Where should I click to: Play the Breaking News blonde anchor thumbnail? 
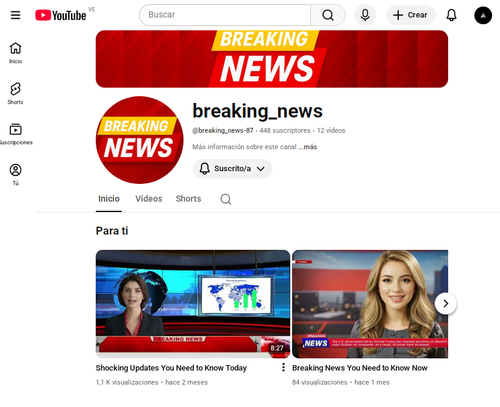click(370, 304)
